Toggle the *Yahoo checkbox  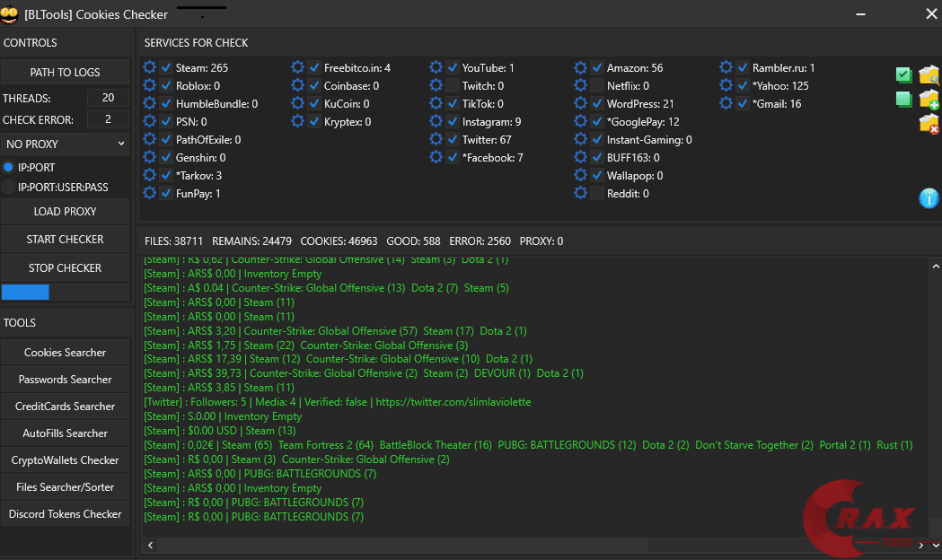click(743, 85)
